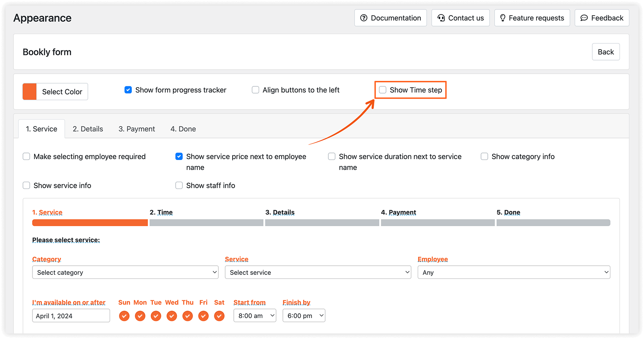
Task: Check Make selecting employee required
Action: tap(27, 156)
